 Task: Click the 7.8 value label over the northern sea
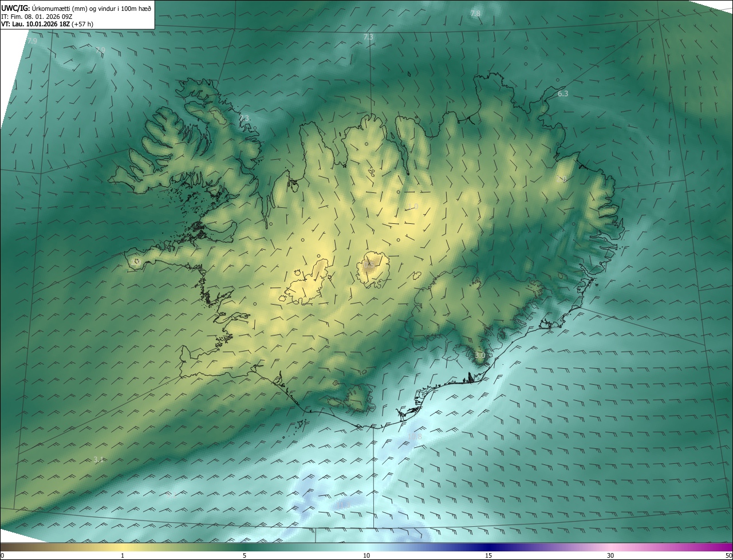point(475,13)
